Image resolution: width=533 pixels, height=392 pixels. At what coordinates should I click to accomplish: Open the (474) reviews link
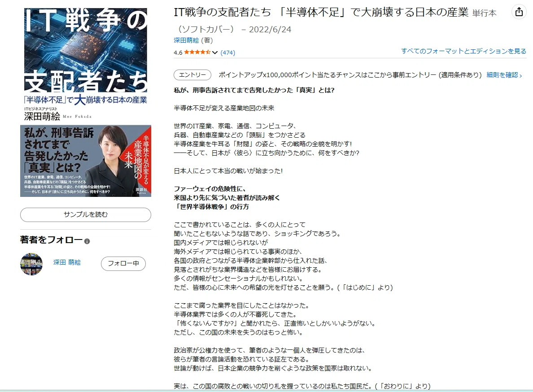coord(228,52)
